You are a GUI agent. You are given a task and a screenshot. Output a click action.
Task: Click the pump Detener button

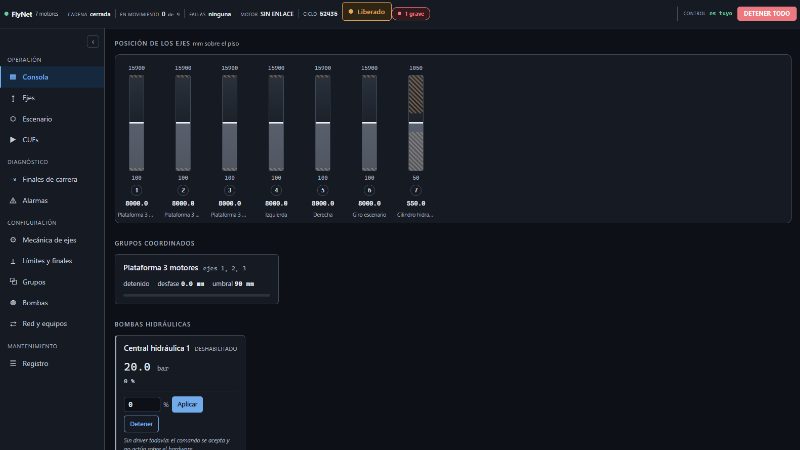(x=141, y=424)
